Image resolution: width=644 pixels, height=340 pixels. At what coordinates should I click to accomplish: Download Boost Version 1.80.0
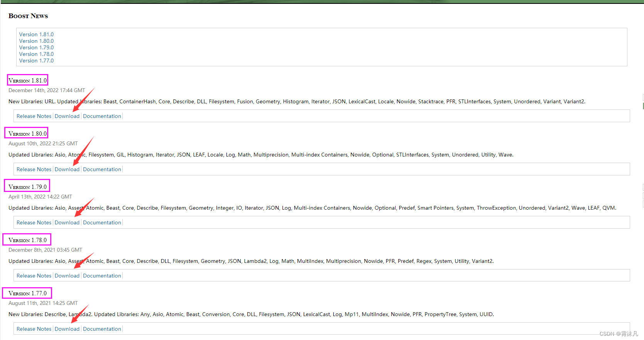point(67,169)
